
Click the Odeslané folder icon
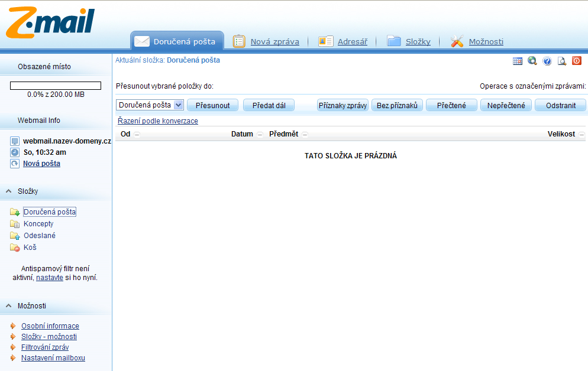tap(15, 236)
